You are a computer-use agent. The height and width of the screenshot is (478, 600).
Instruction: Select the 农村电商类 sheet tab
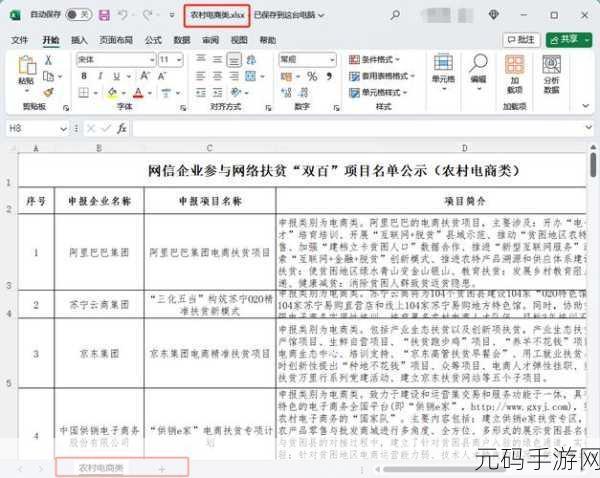[x=101, y=468]
